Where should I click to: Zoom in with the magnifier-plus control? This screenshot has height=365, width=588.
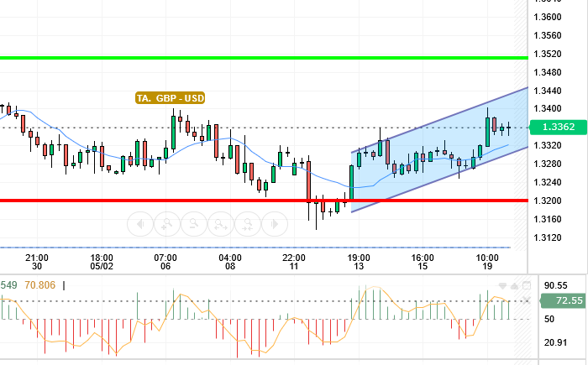(167, 224)
